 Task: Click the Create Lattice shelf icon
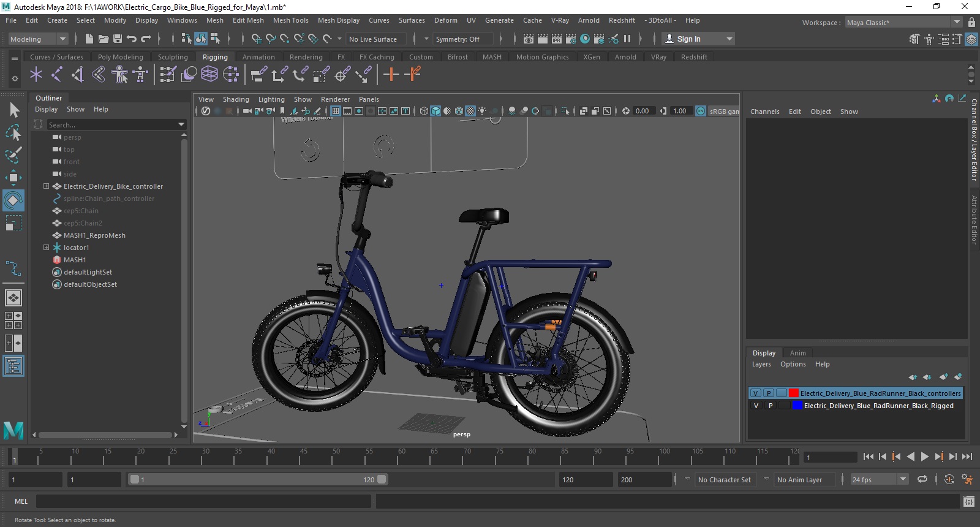[x=209, y=75]
